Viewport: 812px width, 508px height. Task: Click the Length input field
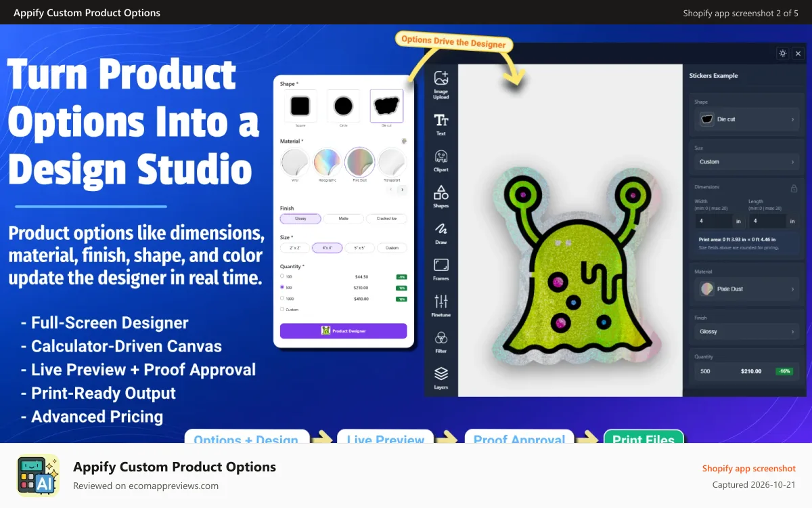coord(767,221)
